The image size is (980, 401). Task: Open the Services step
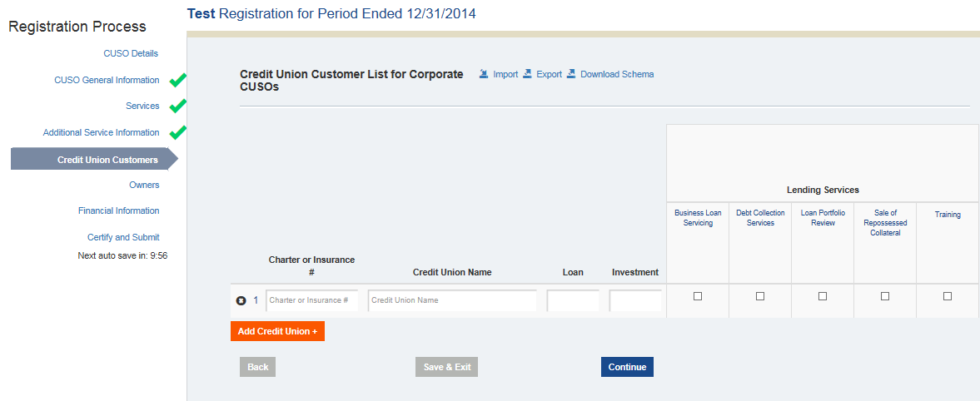(x=142, y=106)
